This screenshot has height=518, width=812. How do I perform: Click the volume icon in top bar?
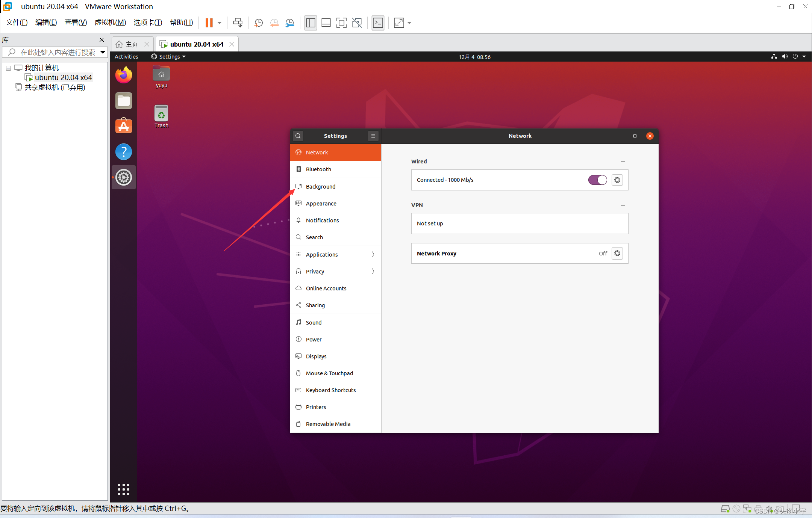click(785, 57)
